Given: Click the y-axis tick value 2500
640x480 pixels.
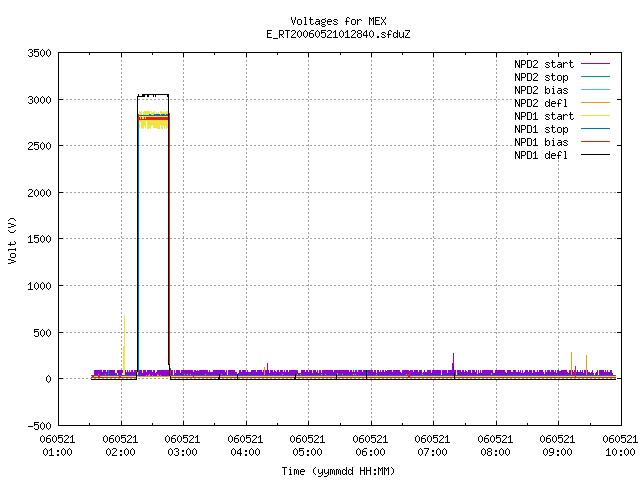Looking at the screenshot, I should tap(40, 146).
